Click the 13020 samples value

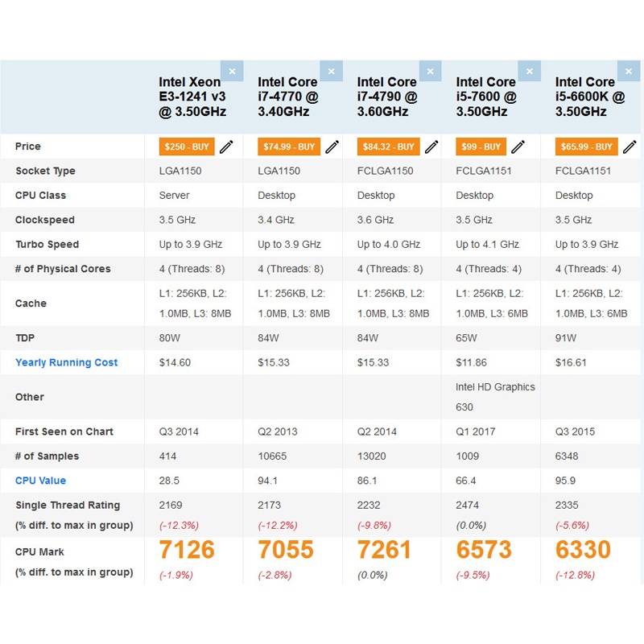click(x=372, y=456)
